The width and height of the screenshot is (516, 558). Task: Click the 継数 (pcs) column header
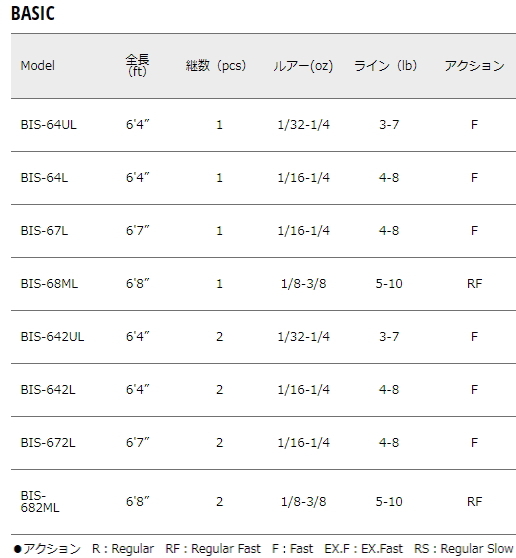(216, 65)
